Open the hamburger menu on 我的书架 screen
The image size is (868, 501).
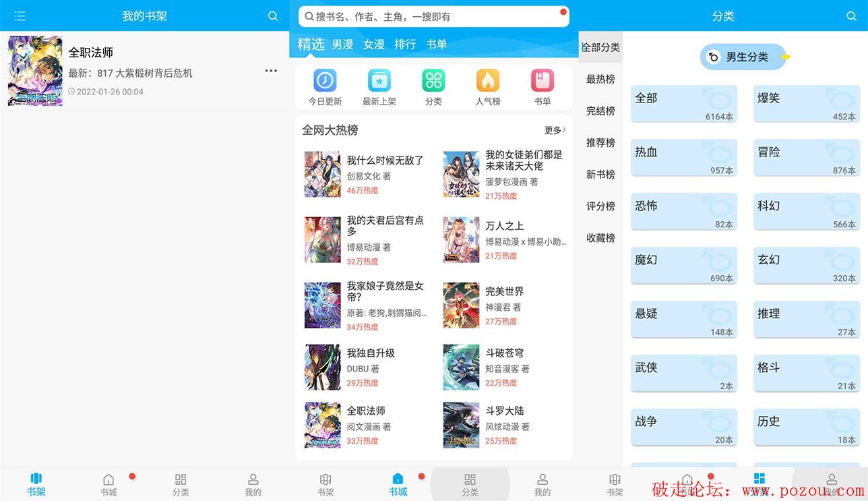click(20, 16)
